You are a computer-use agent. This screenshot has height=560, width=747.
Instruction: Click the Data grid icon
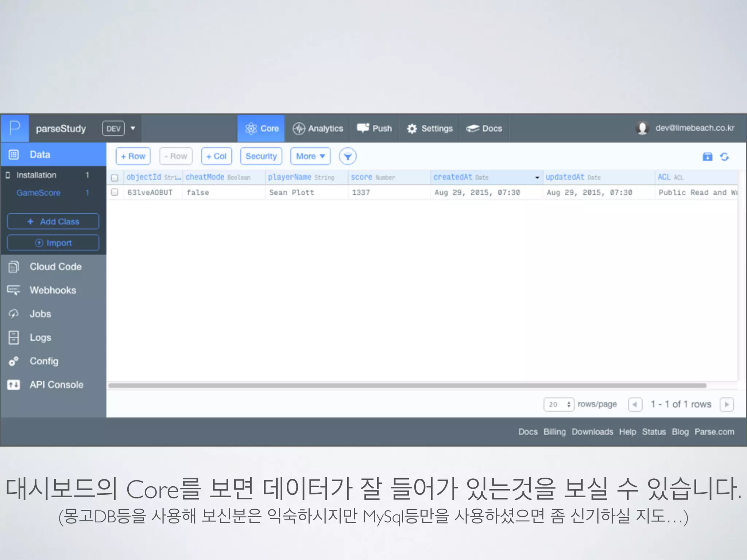[x=14, y=155]
